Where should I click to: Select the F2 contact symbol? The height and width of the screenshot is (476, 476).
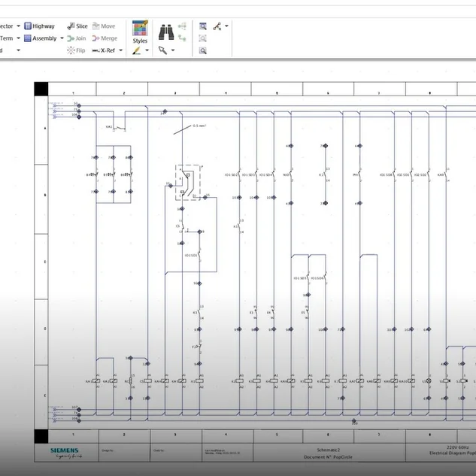197,347
